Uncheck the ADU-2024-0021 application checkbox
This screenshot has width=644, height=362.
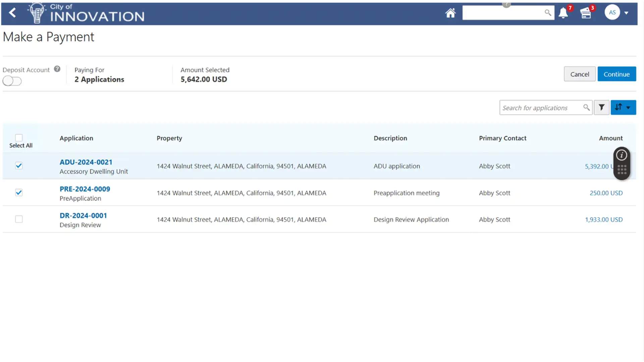tap(19, 166)
